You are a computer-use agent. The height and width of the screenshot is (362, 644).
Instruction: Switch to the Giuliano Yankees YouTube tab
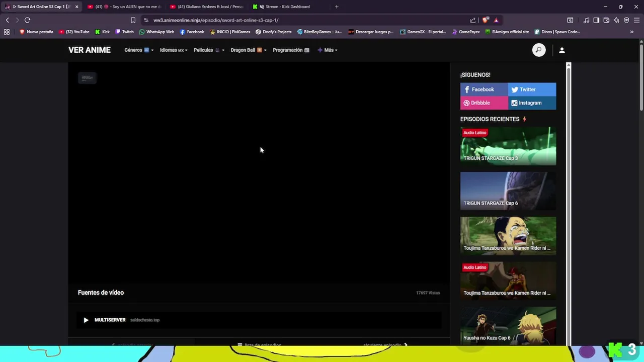click(x=207, y=7)
